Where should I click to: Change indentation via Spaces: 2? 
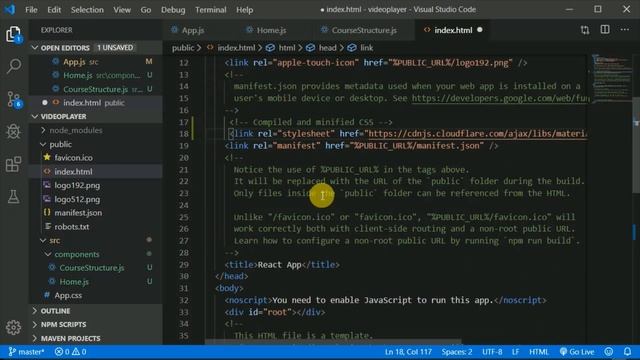pyautogui.click(x=457, y=352)
